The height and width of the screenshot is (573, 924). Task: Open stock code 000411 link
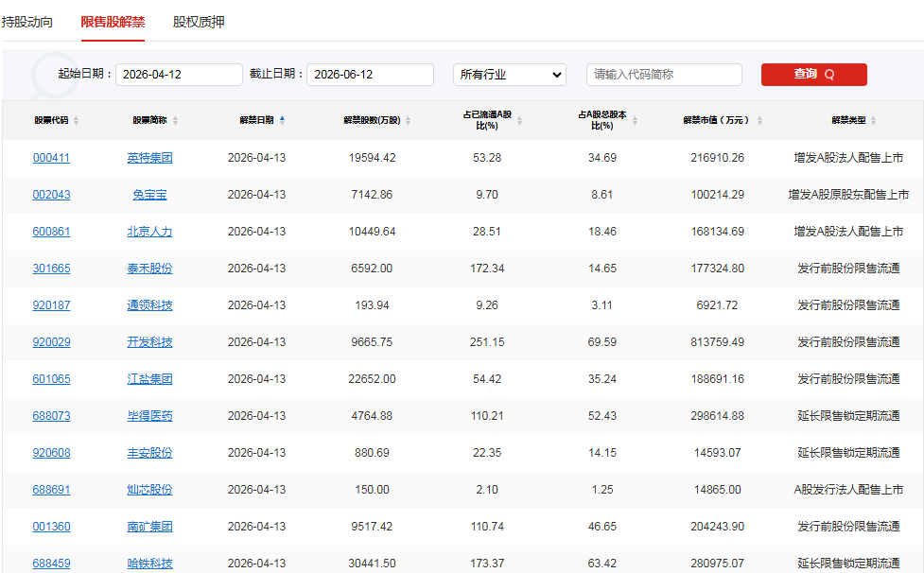[51, 158]
